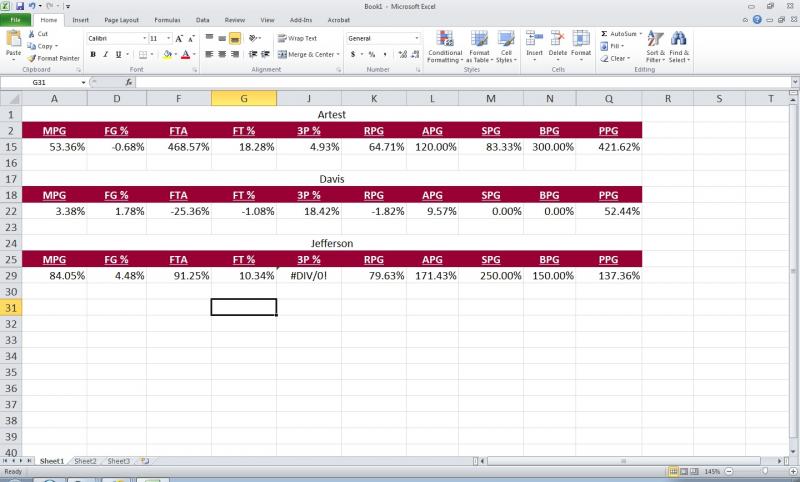Expand the Calibri font name dropdown
This screenshot has width=800, height=482.
pos(140,38)
